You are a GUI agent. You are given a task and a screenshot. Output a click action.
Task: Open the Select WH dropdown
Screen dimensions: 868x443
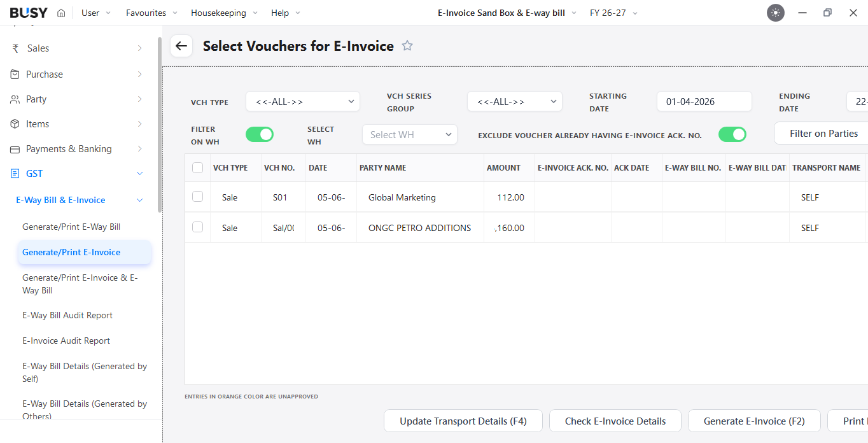pos(410,134)
